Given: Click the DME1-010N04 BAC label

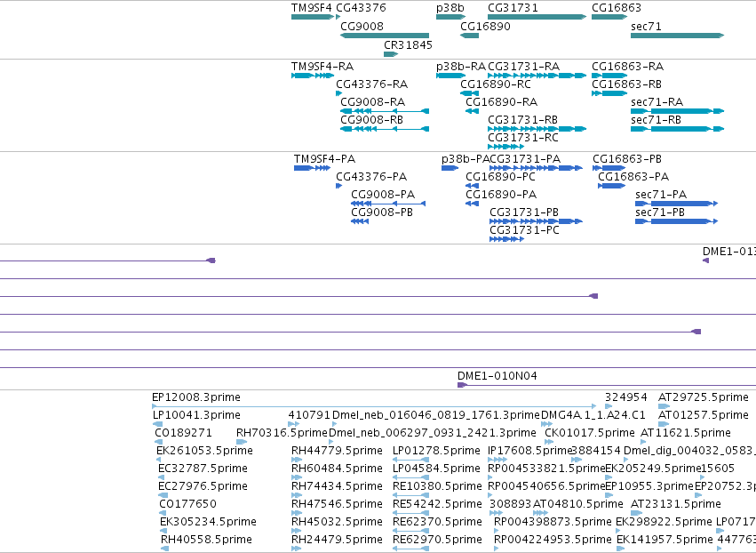Looking at the screenshot, I should (497, 376).
